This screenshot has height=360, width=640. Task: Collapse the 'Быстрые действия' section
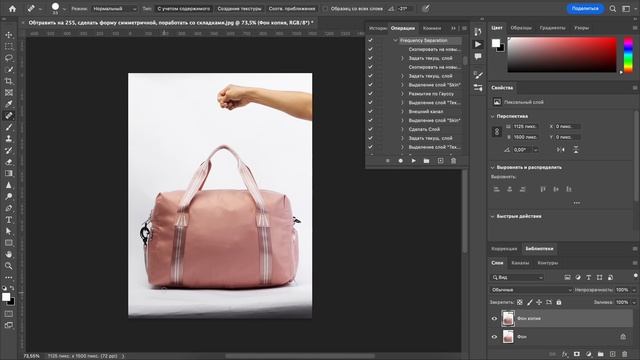click(x=492, y=216)
